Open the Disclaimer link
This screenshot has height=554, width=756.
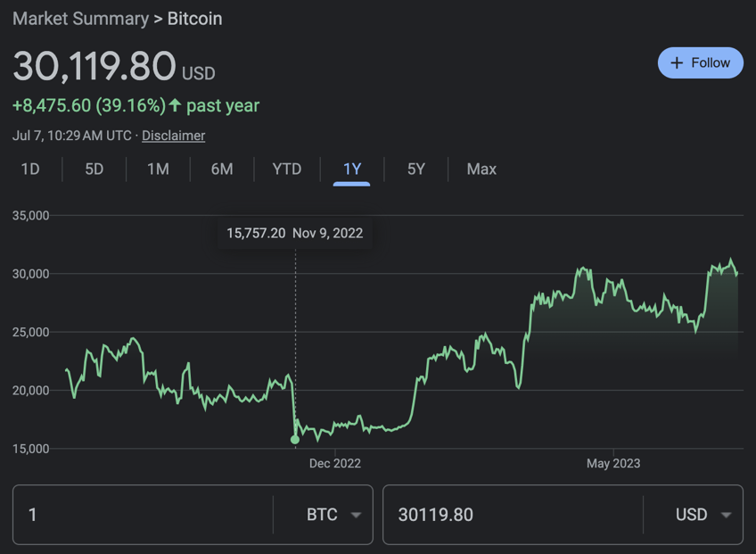(174, 136)
